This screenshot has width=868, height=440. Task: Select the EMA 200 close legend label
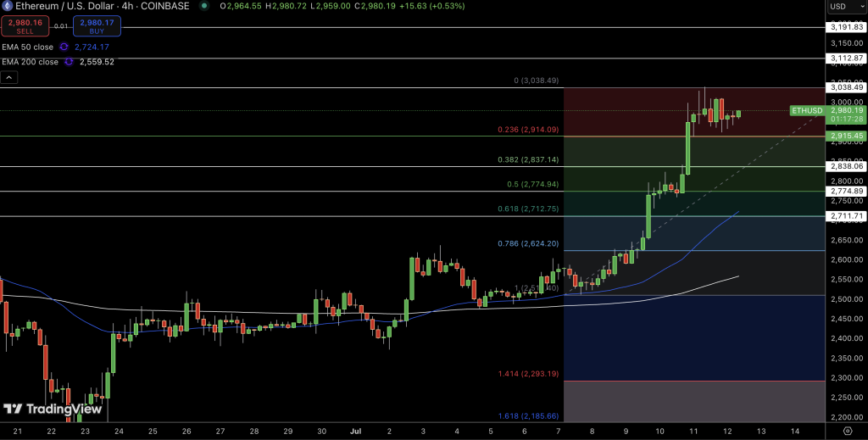[30, 62]
